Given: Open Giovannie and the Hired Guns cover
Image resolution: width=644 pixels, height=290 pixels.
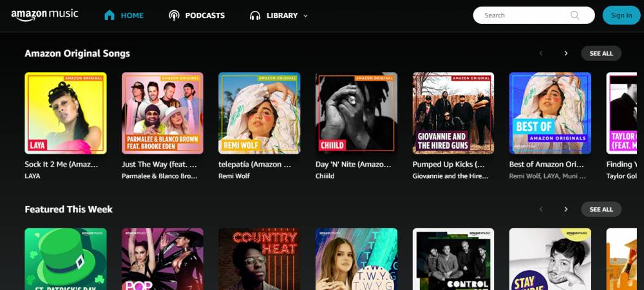Looking at the screenshot, I should (x=453, y=113).
